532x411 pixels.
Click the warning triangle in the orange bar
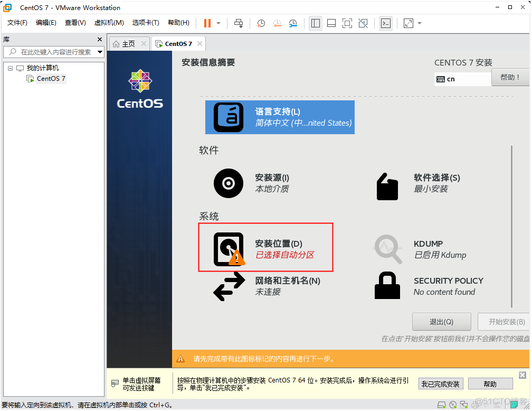point(180,359)
